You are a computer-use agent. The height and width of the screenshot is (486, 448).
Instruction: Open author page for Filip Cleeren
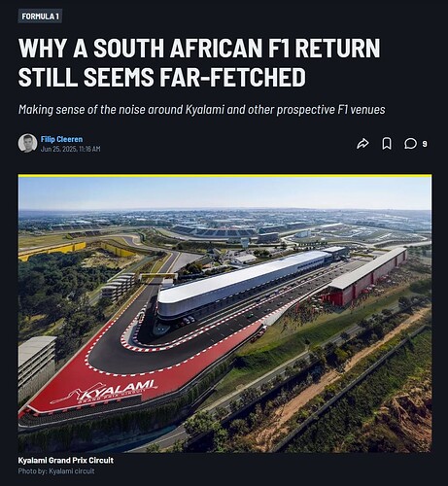pos(61,139)
